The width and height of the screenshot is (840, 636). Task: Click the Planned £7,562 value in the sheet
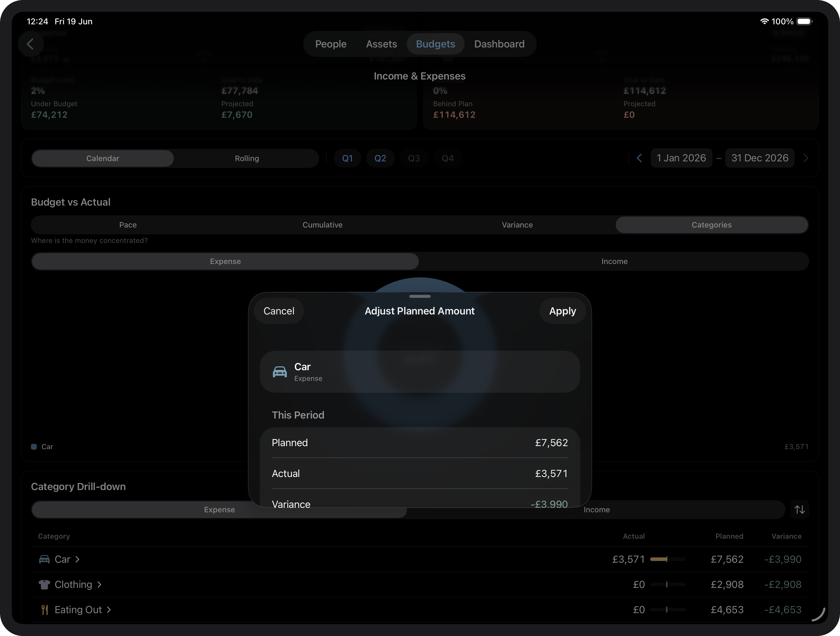(x=551, y=443)
